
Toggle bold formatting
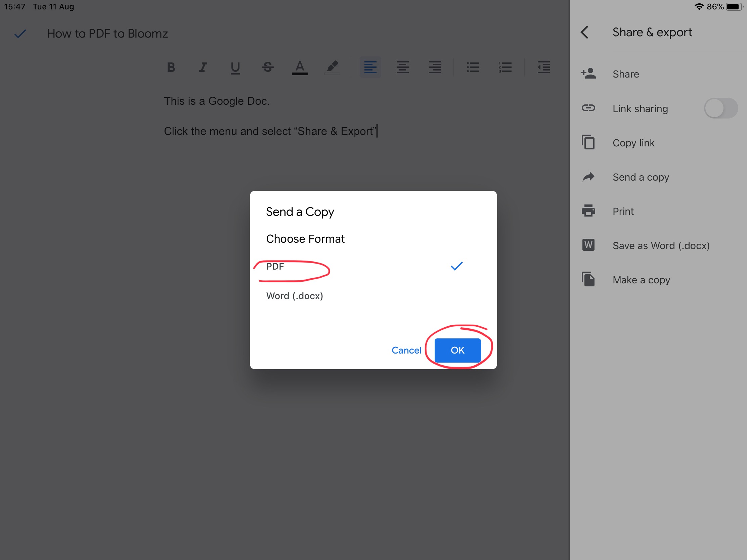pos(171,67)
